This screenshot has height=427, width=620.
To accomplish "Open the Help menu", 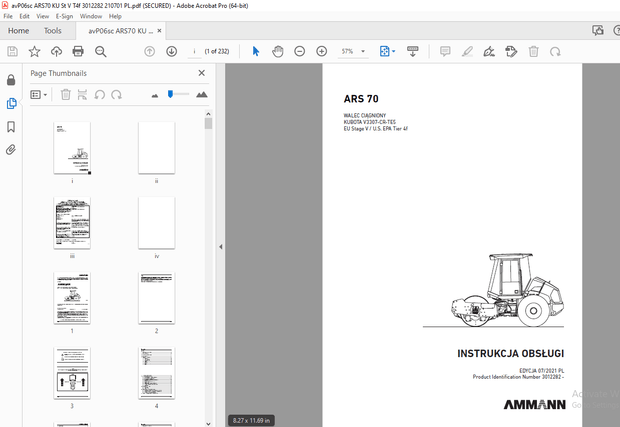I will (x=115, y=16).
